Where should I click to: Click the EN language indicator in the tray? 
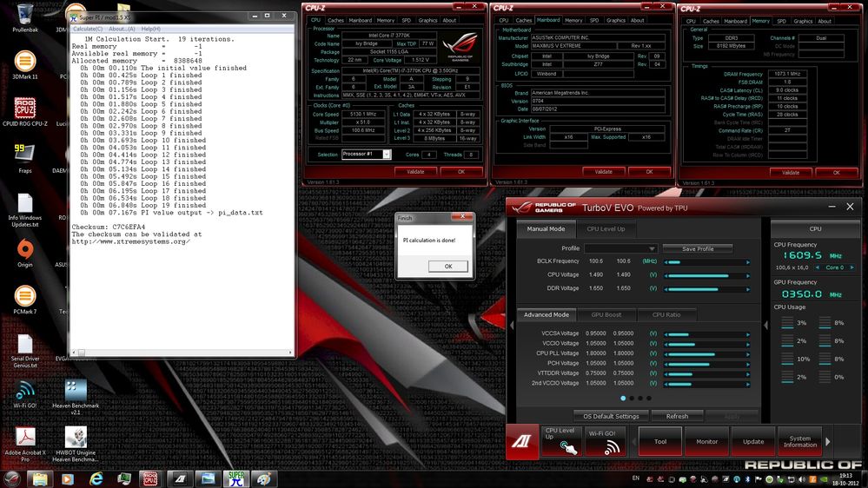point(635,478)
